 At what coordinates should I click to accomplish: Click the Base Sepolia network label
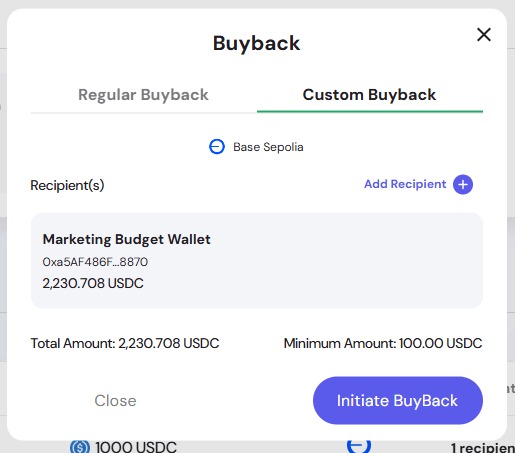268,147
